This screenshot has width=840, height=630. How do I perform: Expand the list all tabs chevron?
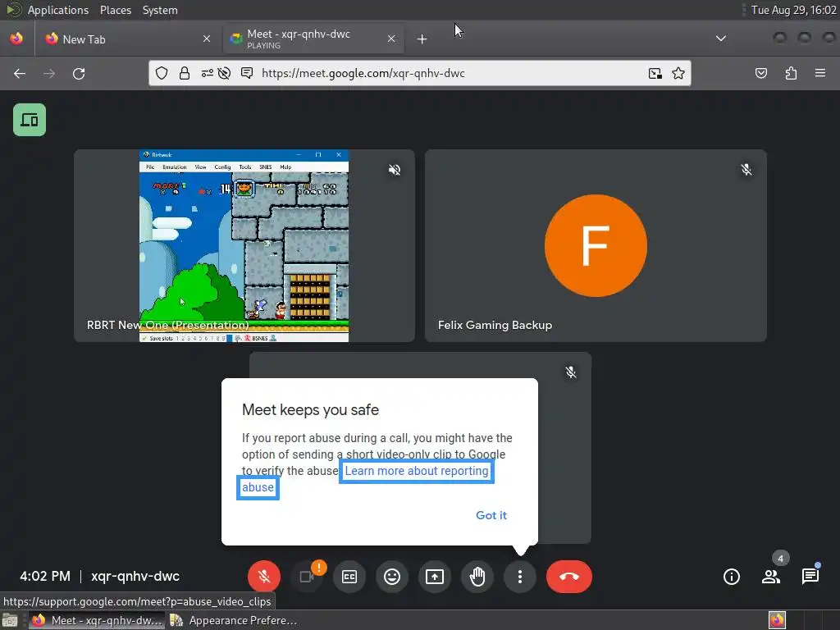pos(721,39)
